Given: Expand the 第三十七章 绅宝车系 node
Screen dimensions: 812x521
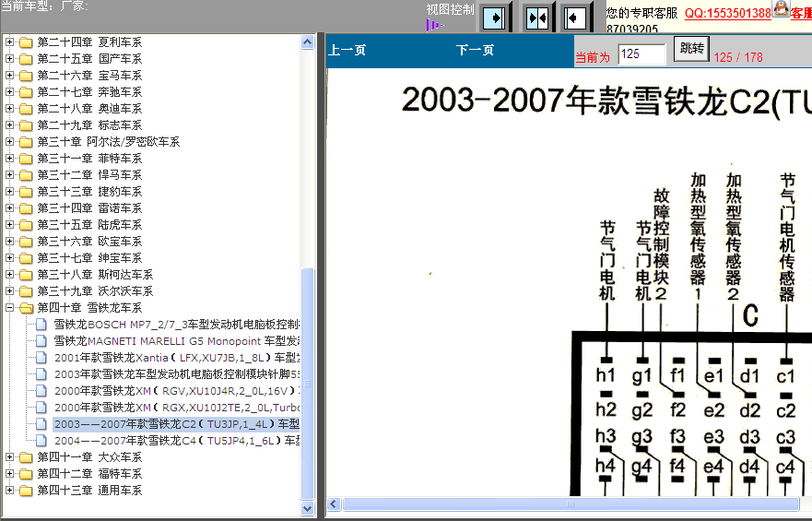Looking at the screenshot, I should (x=9, y=257).
